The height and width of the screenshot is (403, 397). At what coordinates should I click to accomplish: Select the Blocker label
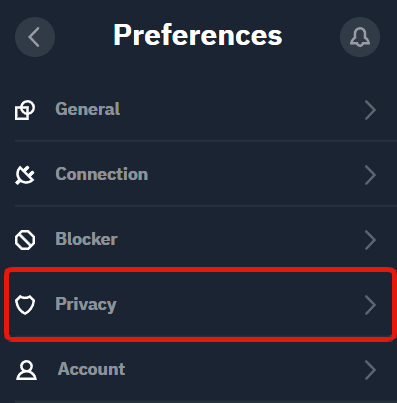[86, 239]
